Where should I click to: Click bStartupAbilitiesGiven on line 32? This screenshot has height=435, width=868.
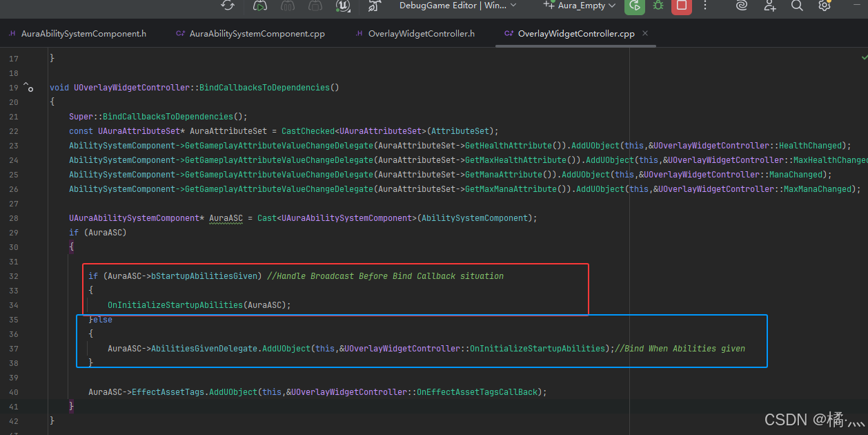[x=204, y=276]
